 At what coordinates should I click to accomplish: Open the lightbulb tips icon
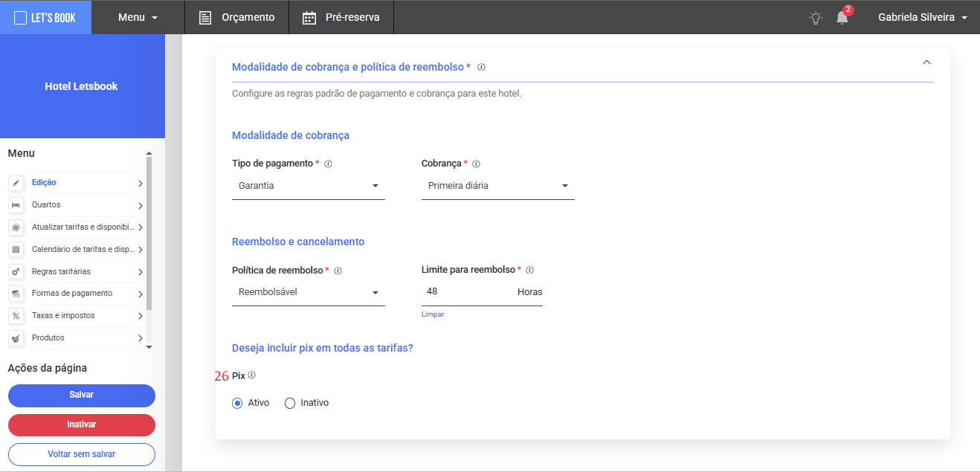(816, 17)
